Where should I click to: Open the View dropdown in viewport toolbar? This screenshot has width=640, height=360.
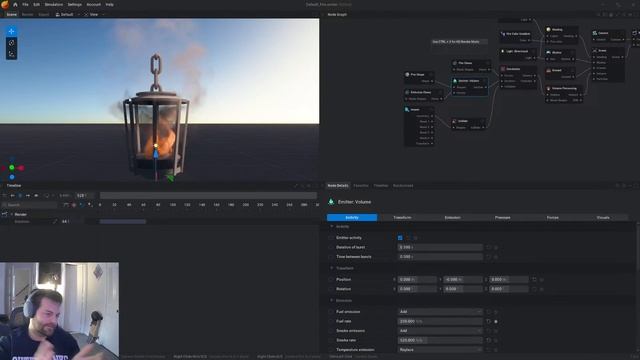click(95, 14)
